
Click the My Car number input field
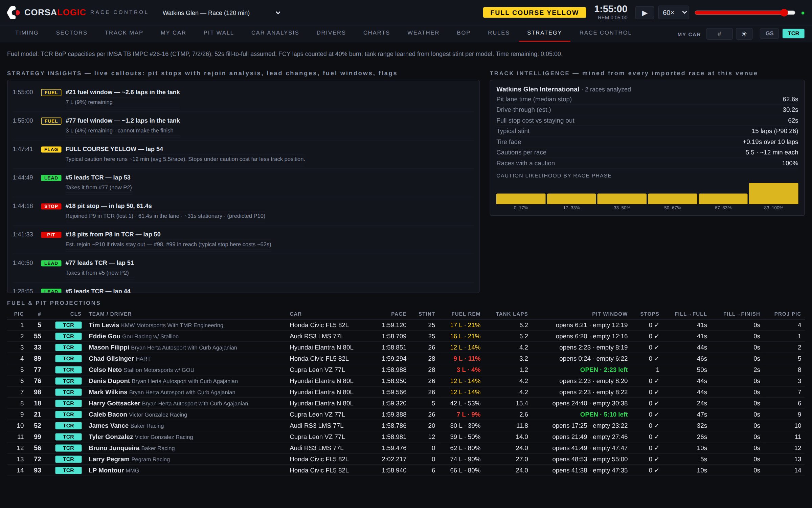pyautogui.click(x=719, y=34)
